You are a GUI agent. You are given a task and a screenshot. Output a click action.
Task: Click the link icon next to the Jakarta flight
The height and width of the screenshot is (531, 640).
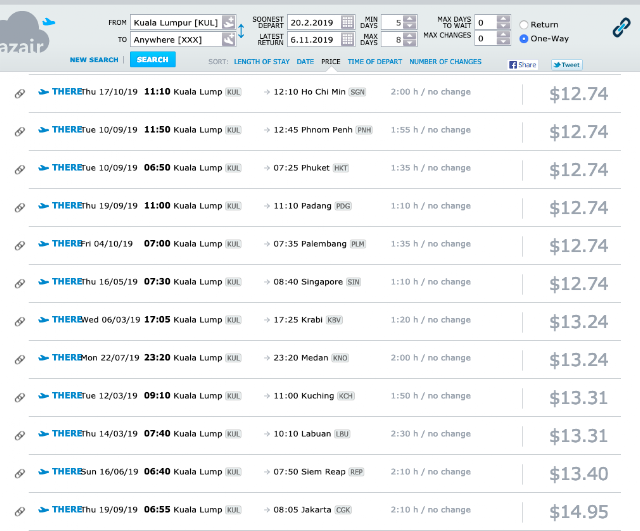(20, 511)
